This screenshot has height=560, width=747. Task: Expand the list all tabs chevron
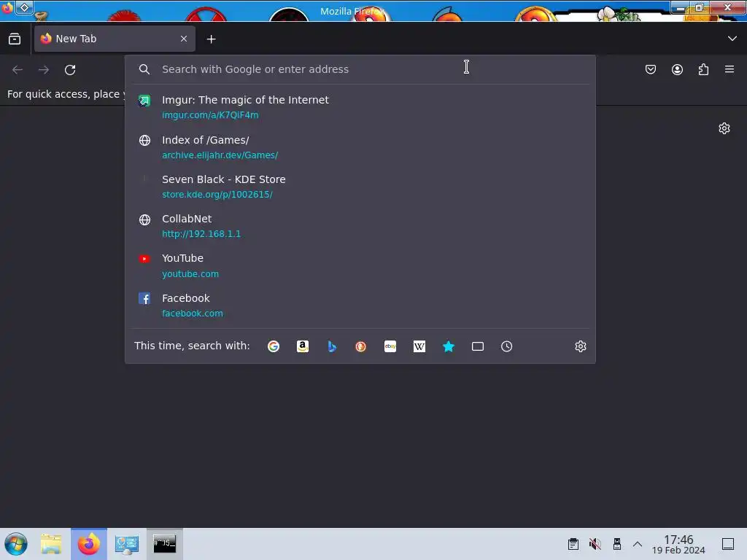pos(732,39)
